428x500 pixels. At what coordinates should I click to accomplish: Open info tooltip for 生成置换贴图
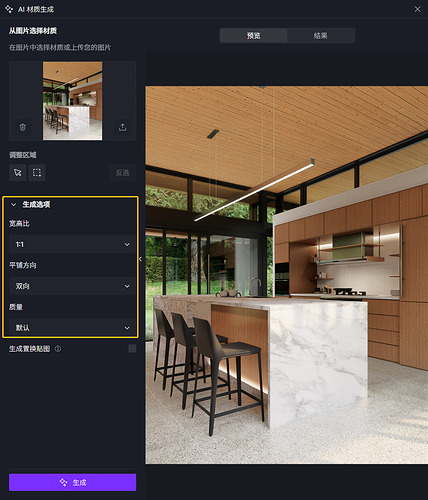tap(58, 349)
